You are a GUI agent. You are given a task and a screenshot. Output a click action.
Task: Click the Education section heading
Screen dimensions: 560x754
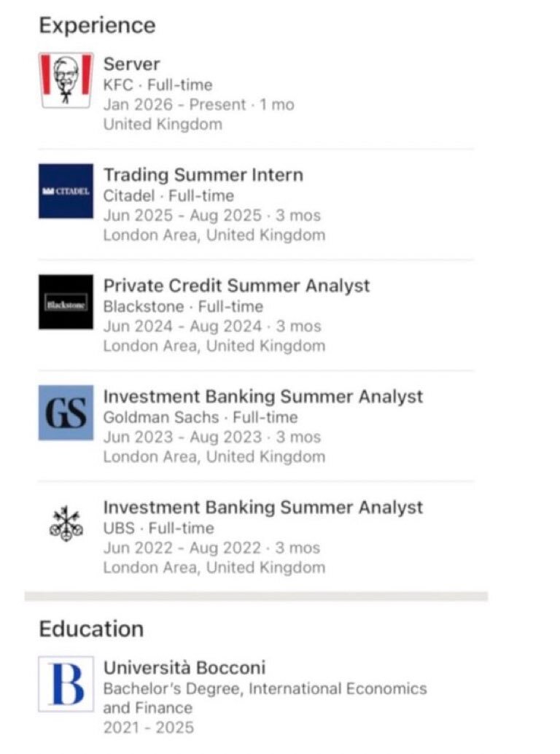(91, 629)
